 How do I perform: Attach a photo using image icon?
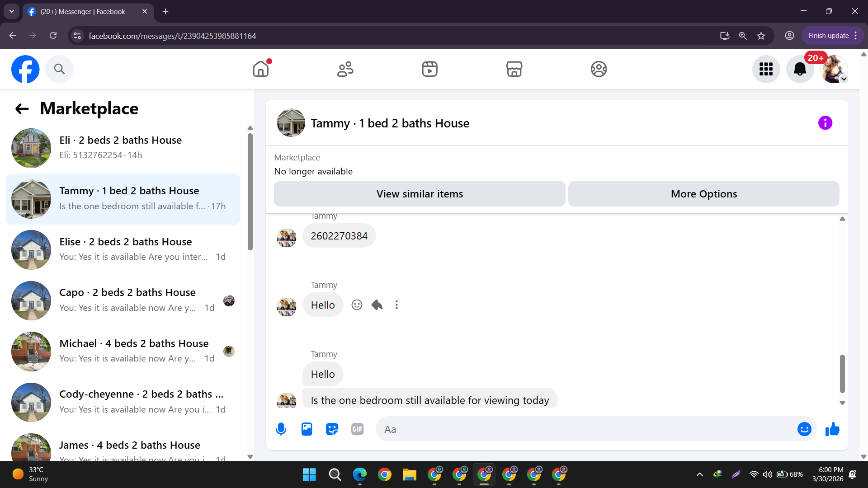pyautogui.click(x=307, y=429)
